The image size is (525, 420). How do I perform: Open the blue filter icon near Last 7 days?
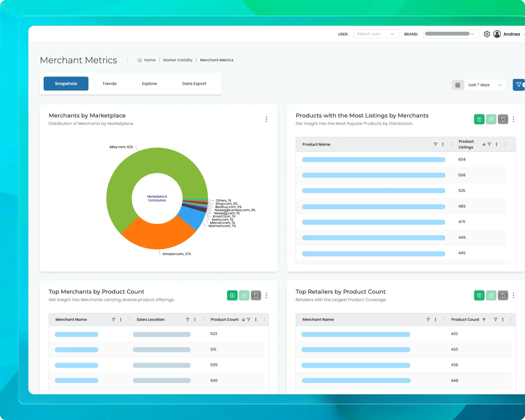tap(519, 85)
